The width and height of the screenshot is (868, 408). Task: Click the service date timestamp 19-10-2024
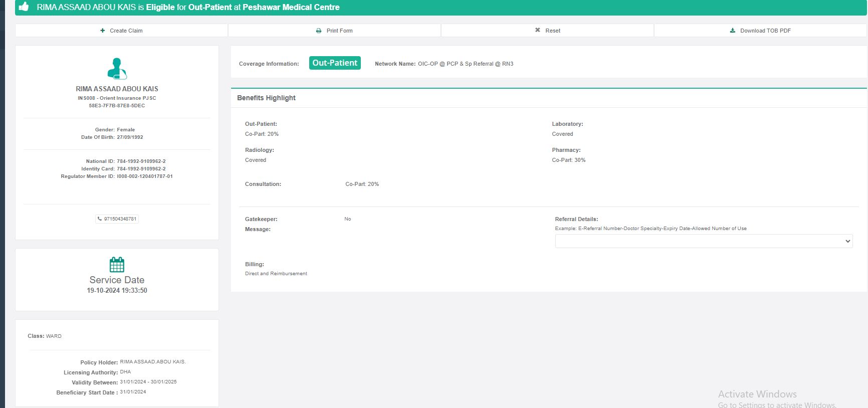(x=117, y=291)
